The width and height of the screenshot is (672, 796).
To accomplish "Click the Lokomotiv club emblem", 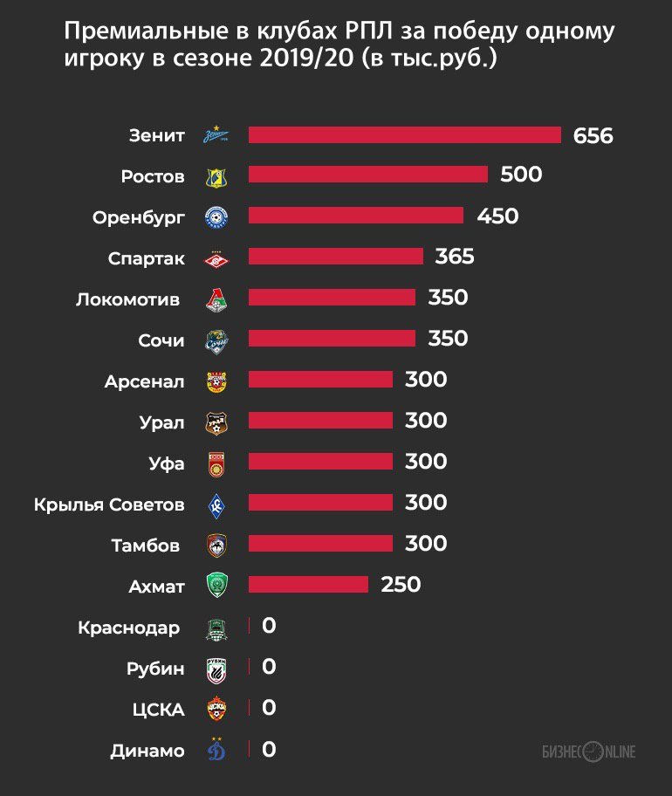I will click(216, 298).
